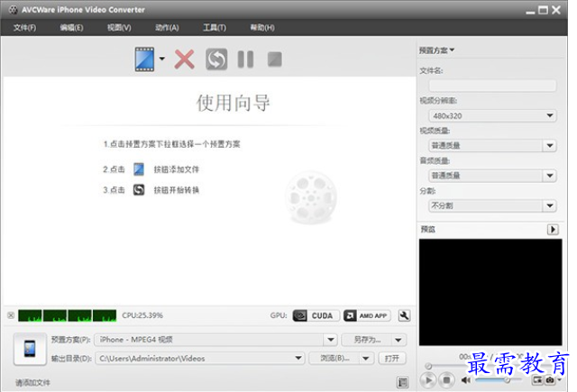Open the arrow next to 另存为
This screenshot has height=392, width=577.
point(398,340)
